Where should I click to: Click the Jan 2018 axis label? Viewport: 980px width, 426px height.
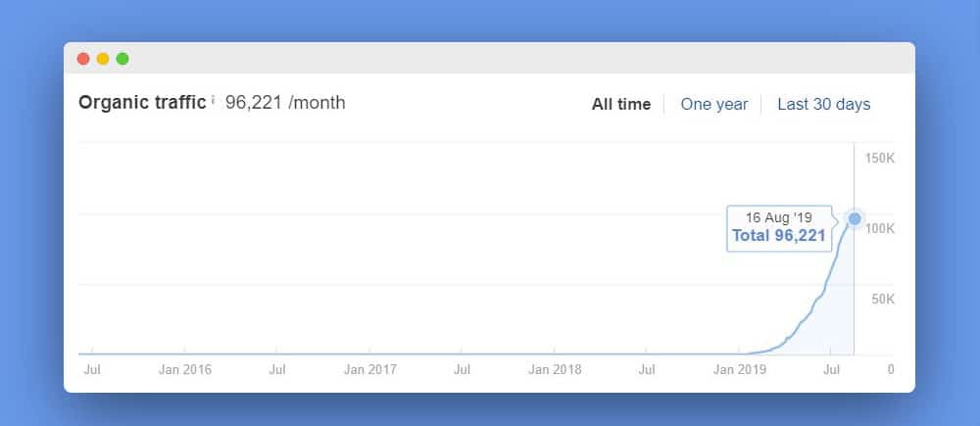555,370
